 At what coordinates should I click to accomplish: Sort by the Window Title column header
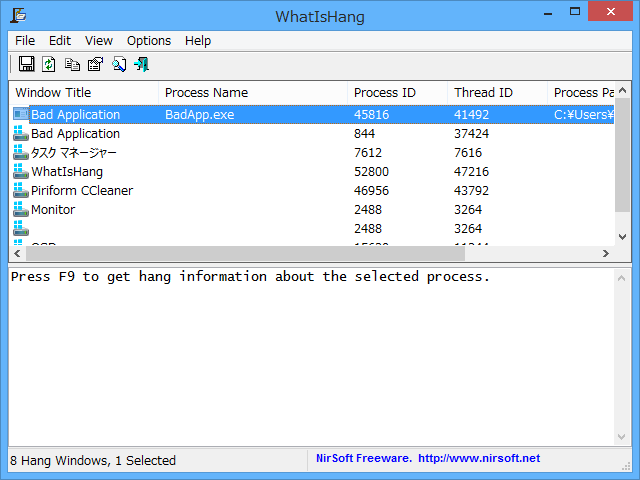click(84, 93)
